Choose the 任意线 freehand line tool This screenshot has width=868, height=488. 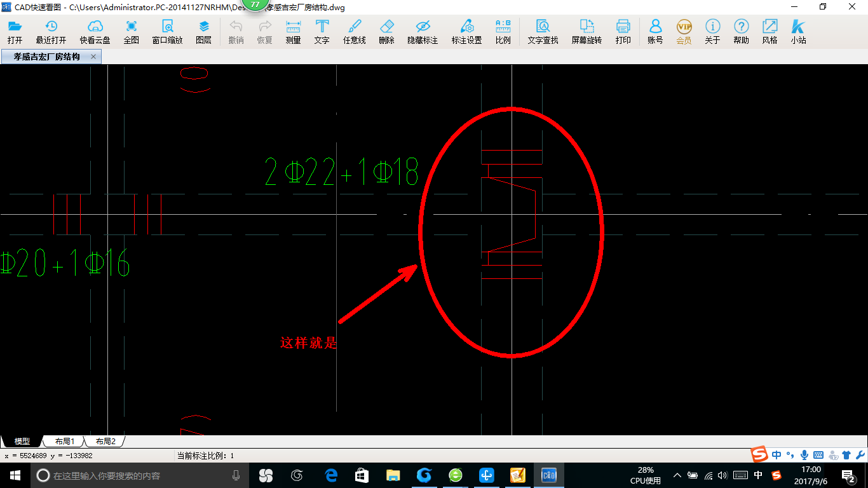[x=355, y=32]
